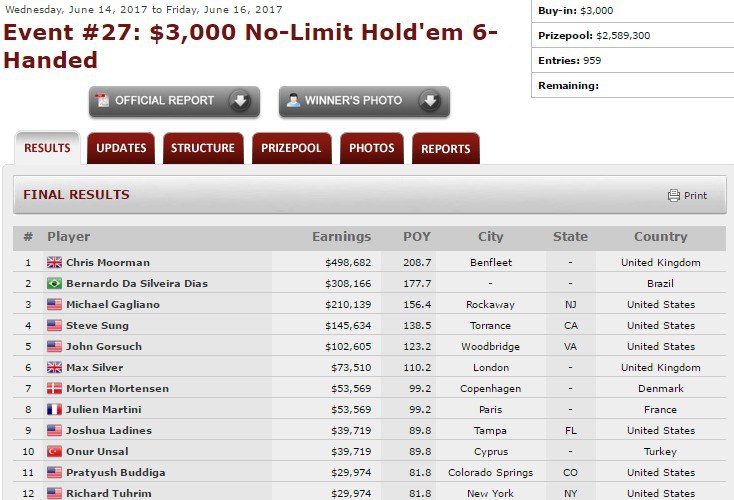Click the UK flag next to Chris Moorman
Screen dimensions: 734x500
click(x=54, y=263)
